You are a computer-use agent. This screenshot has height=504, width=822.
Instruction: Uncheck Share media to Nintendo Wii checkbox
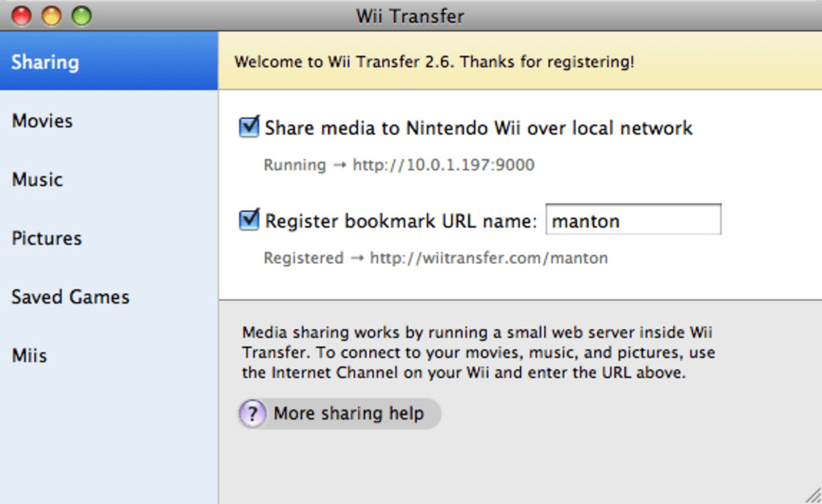click(250, 127)
